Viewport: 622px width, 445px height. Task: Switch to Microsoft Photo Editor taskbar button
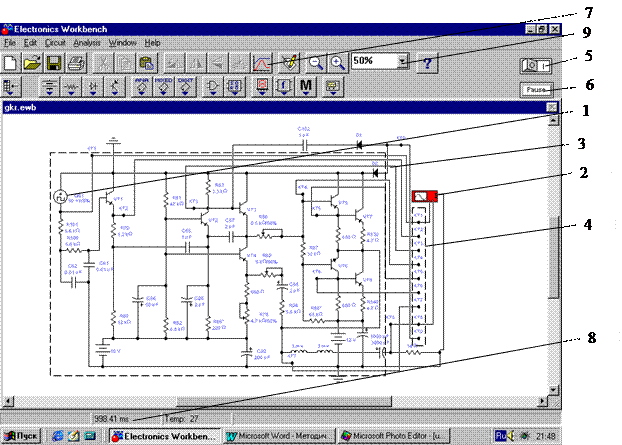(x=394, y=436)
